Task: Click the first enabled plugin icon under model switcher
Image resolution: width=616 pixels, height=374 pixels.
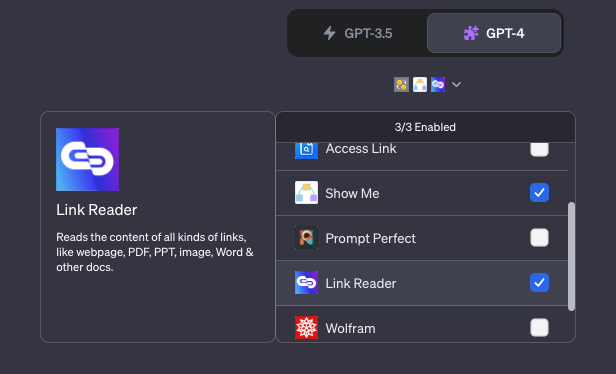Action: [x=402, y=84]
